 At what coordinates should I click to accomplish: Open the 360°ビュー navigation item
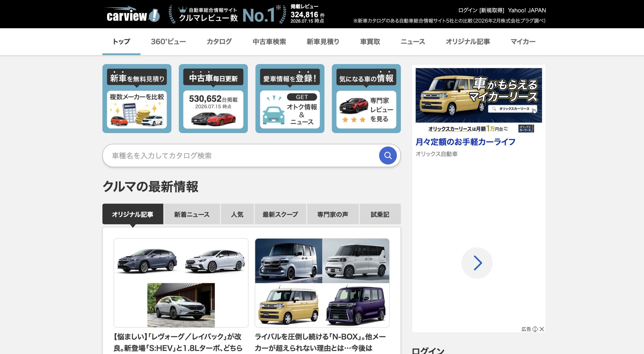[168, 42]
